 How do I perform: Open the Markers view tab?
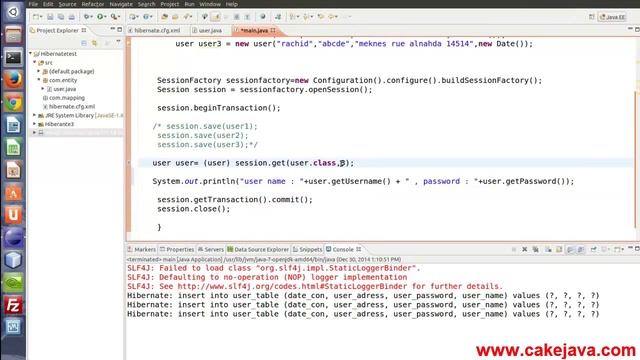point(141,249)
